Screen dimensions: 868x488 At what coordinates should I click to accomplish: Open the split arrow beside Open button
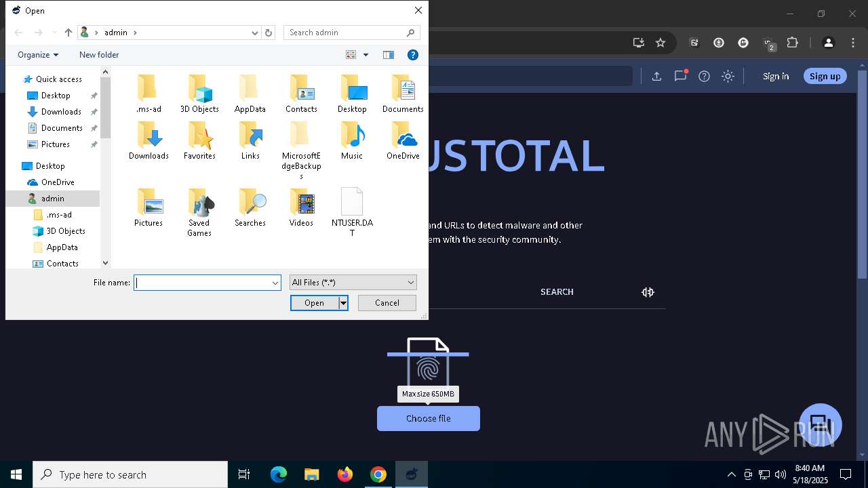point(344,303)
